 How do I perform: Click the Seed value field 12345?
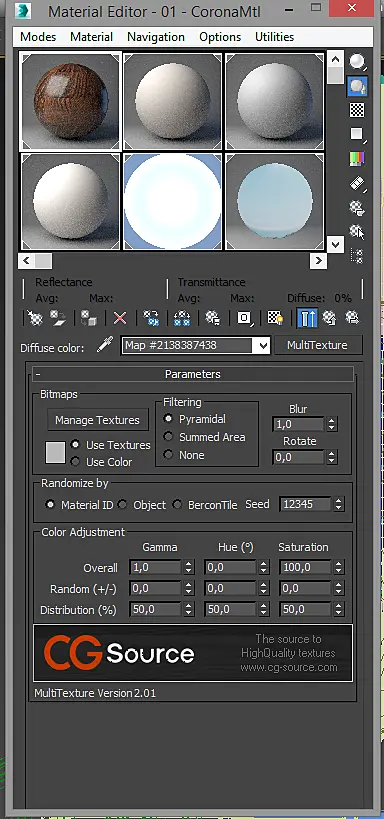coord(306,504)
